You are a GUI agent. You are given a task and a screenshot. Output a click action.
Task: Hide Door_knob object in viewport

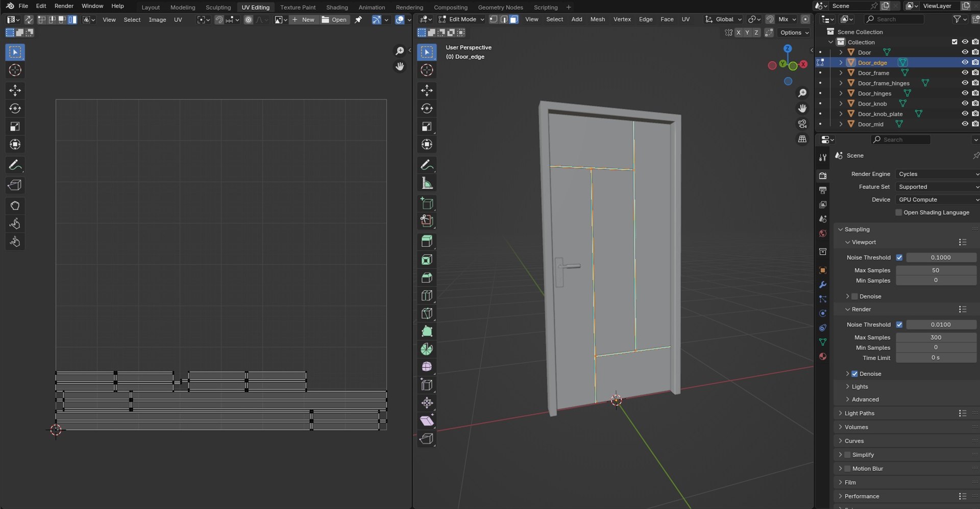click(965, 104)
